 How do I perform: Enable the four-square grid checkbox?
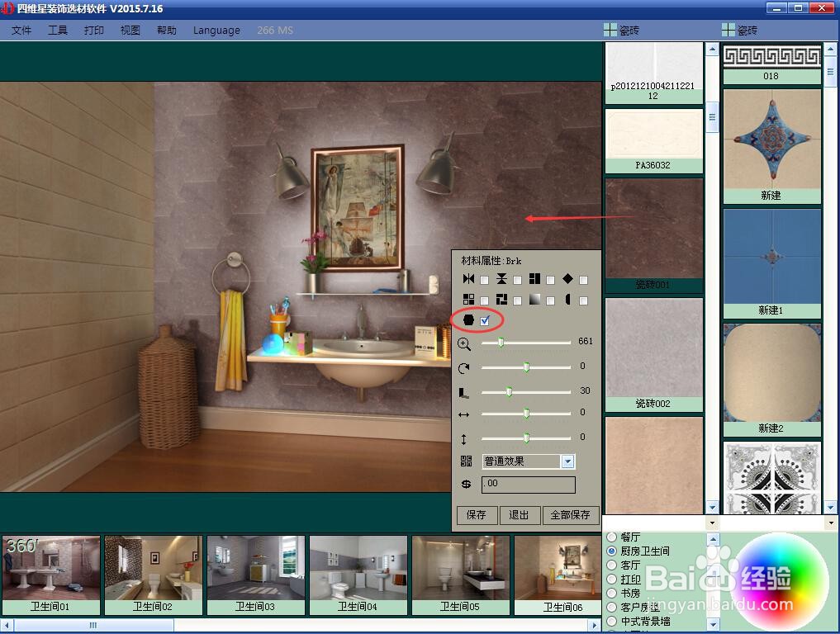pyautogui.click(x=484, y=301)
